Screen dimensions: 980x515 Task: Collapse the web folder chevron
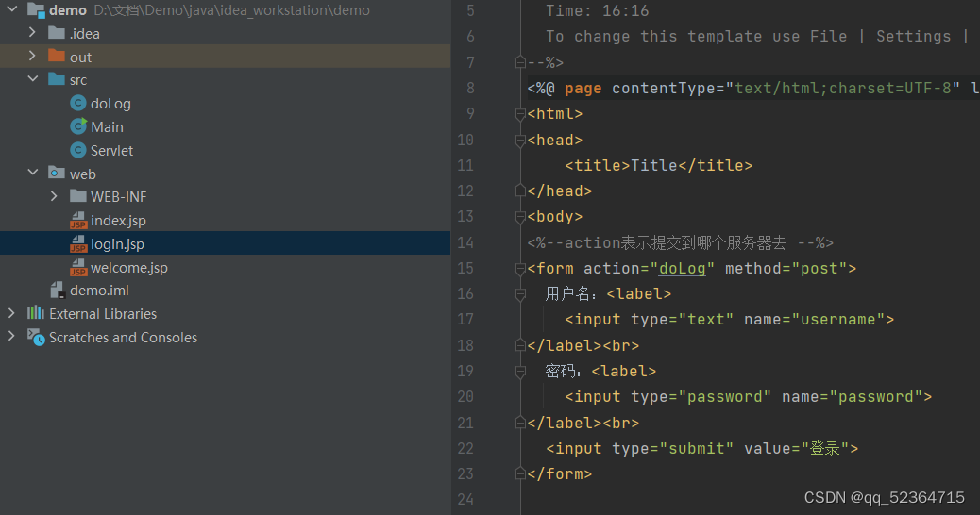point(33,173)
